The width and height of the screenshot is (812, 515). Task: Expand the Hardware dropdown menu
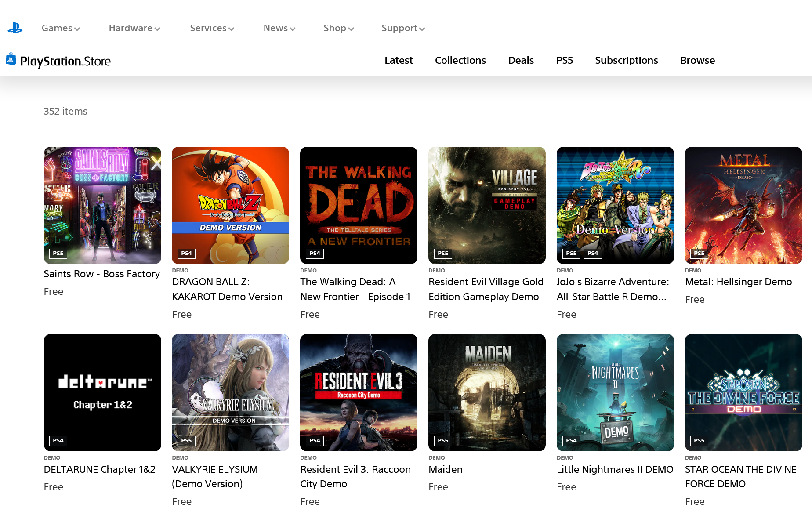point(134,28)
